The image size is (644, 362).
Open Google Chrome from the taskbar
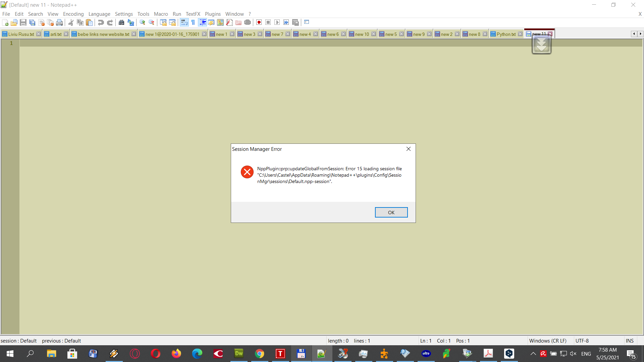(x=259, y=354)
